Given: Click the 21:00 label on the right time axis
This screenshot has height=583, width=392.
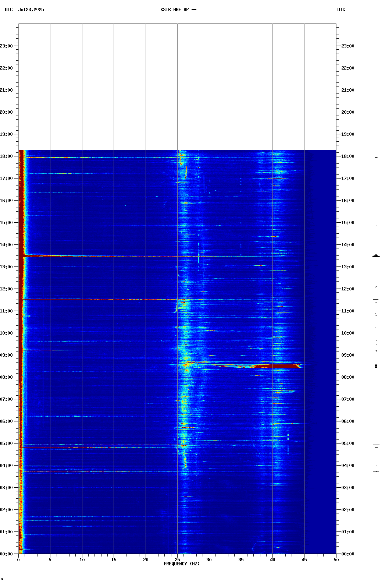Looking at the screenshot, I should coord(348,90).
